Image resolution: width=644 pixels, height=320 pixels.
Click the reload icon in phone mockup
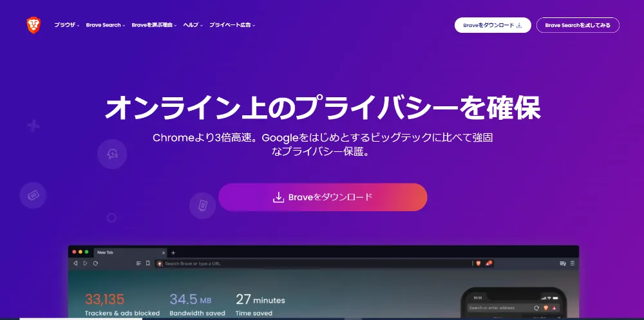click(536, 308)
